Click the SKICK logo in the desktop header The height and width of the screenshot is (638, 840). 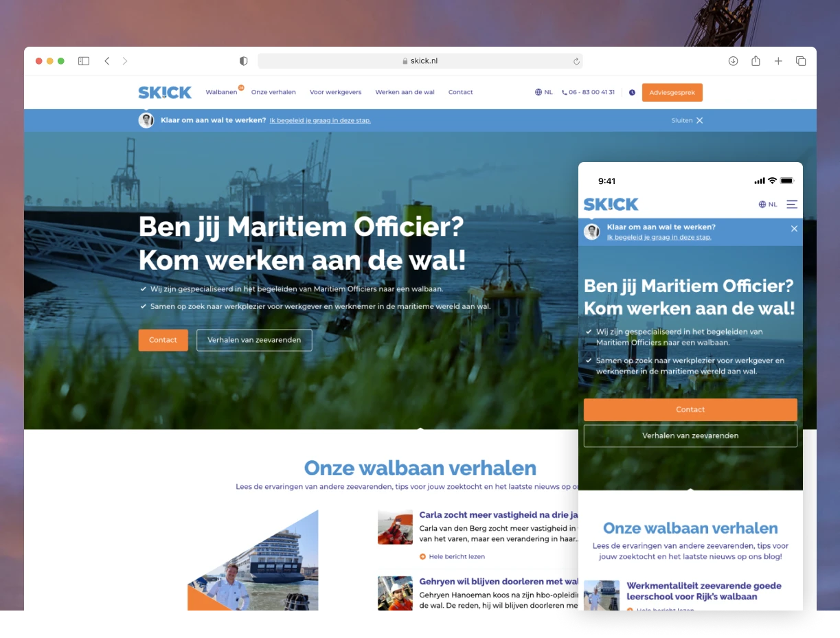165,92
